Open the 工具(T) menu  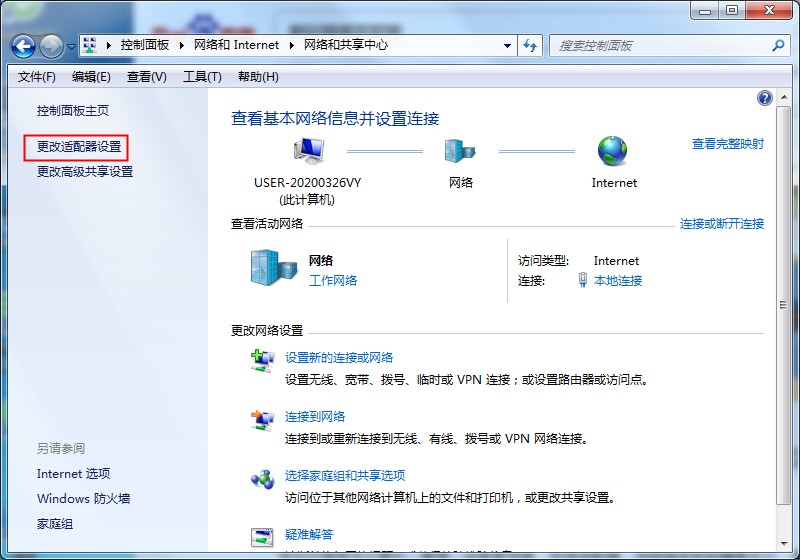click(x=202, y=77)
